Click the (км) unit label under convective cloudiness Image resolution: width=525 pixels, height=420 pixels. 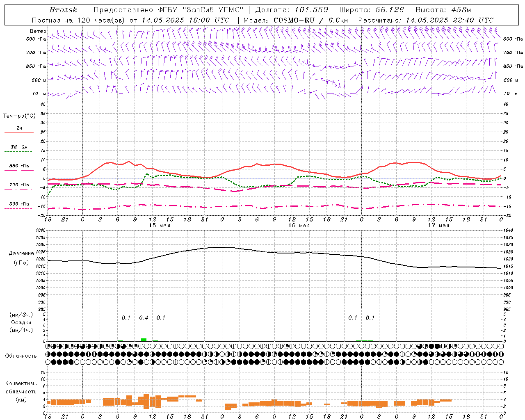tap(21, 400)
